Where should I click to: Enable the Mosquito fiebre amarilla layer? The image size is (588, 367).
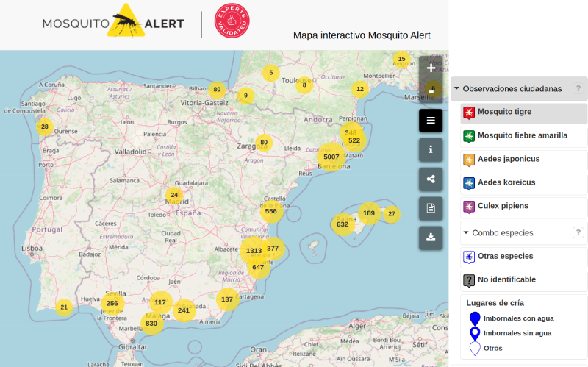coord(523,136)
